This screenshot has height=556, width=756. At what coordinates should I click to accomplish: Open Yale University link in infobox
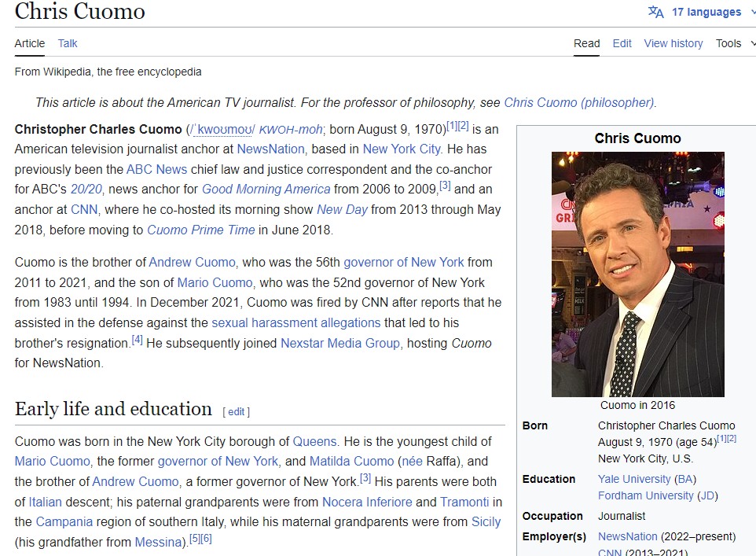[634, 479]
